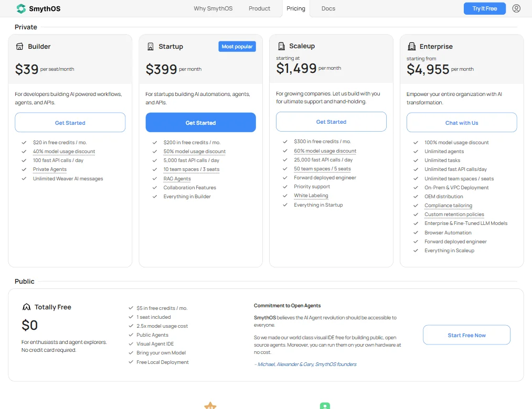Viewport: 532px width, 409px height.
Task: Click Private Agents in Builder features
Action: [49, 169]
